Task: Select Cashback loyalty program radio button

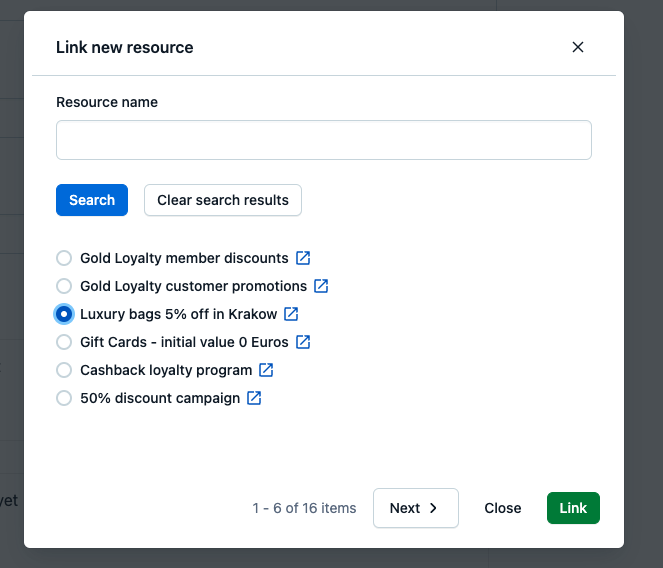Action: (x=64, y=370)
